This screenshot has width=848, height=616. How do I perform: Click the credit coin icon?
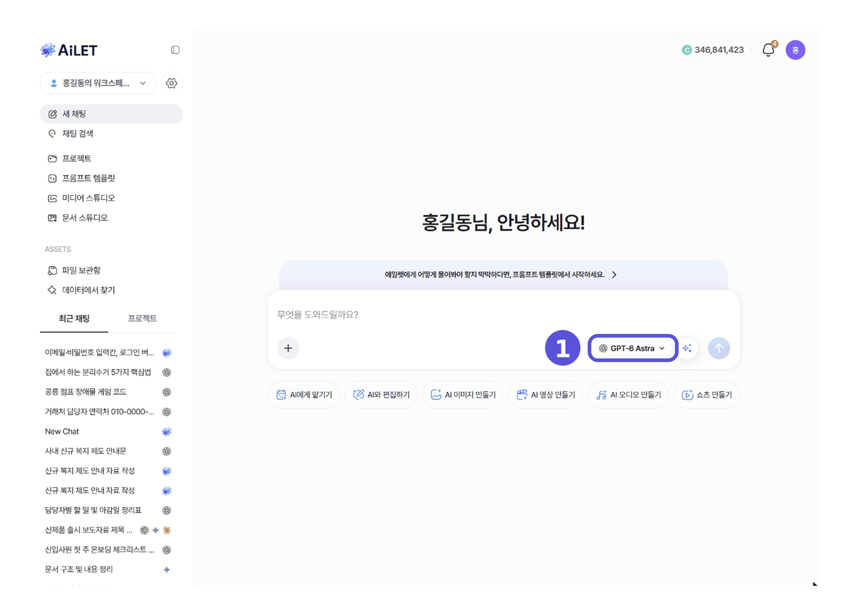pos(687,50)
